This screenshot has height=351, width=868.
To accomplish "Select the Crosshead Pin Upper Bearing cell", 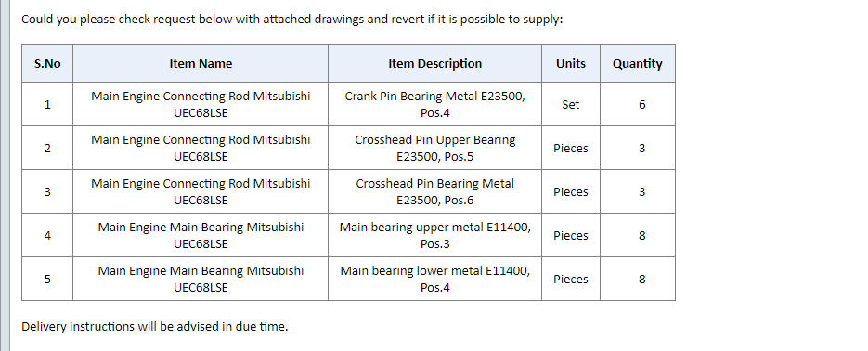I will point(434,148).
